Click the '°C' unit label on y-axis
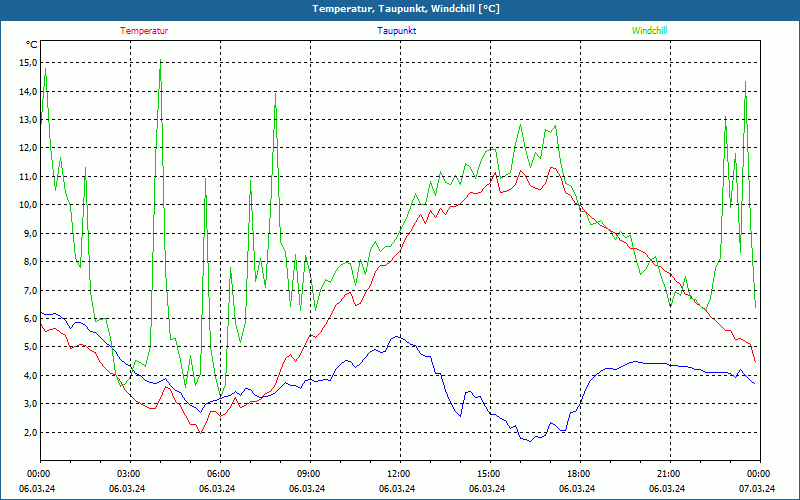This screenshot has height=500, width=800. pos(32,45)
